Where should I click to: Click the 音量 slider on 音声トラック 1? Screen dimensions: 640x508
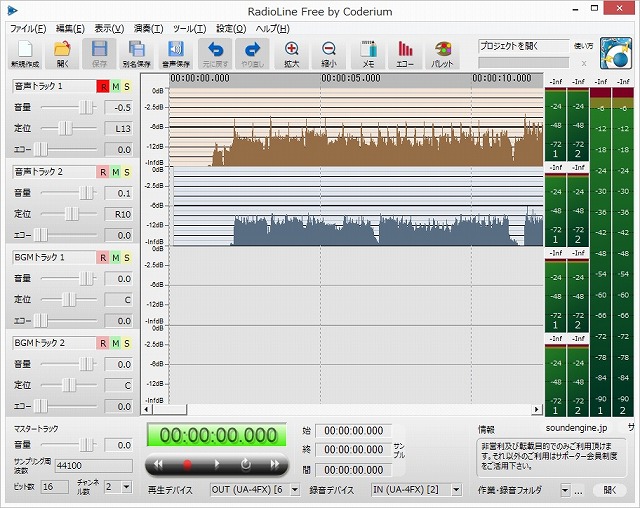86,107
